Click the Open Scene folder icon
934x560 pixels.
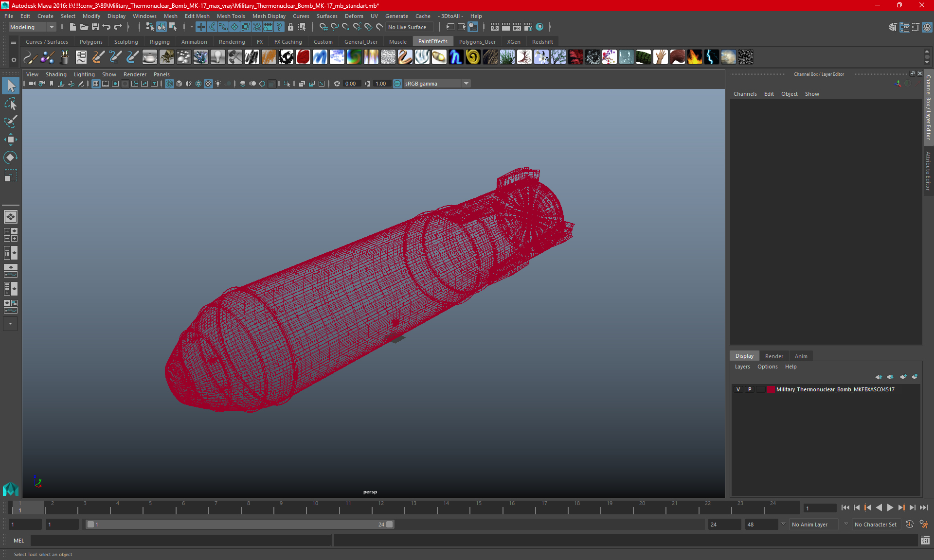point(84,27)
